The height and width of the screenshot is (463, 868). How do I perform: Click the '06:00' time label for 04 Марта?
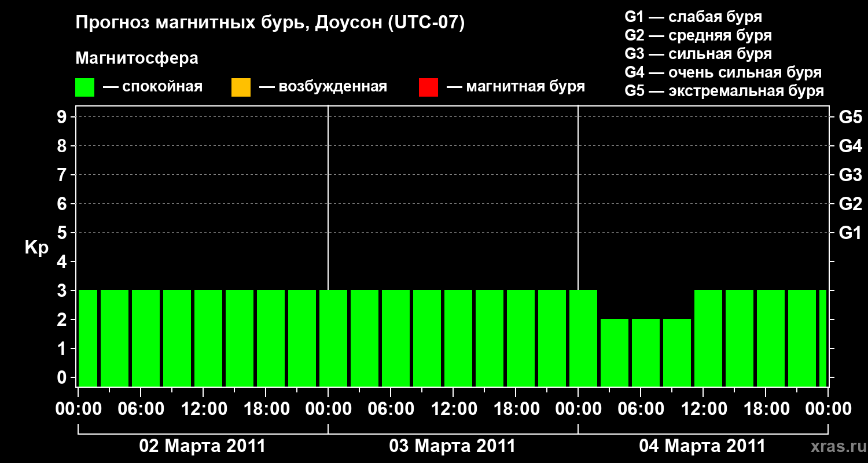click(641, 409)
